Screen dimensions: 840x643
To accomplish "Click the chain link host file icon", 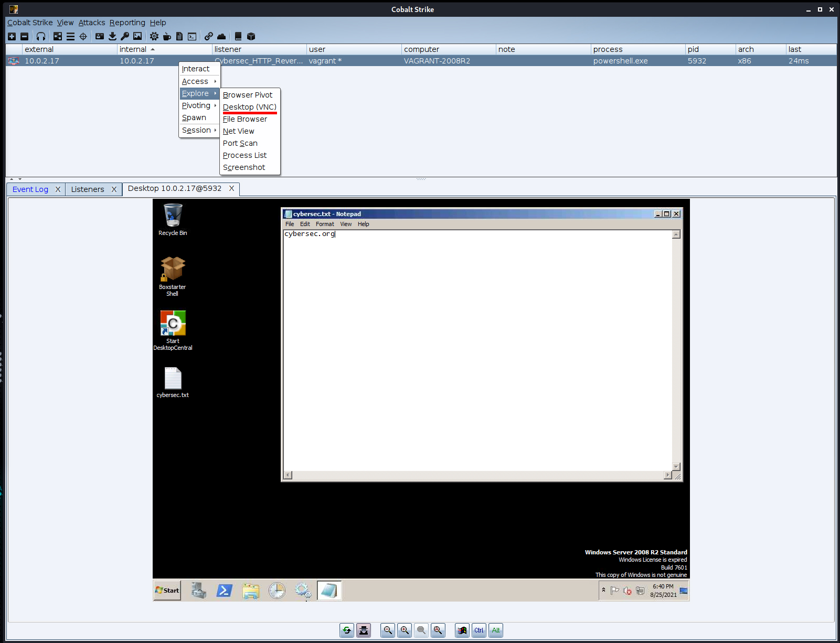I will [x=209, y=36].
